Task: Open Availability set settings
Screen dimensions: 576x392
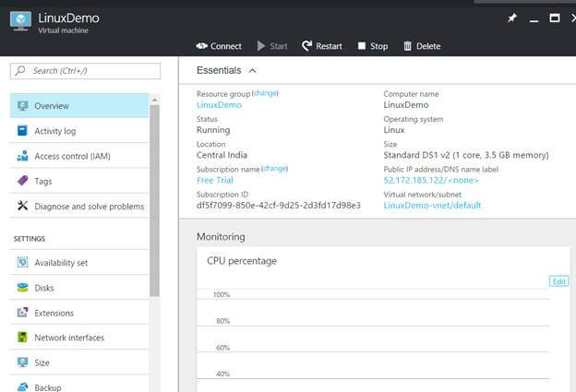Action: pos(61,263)
